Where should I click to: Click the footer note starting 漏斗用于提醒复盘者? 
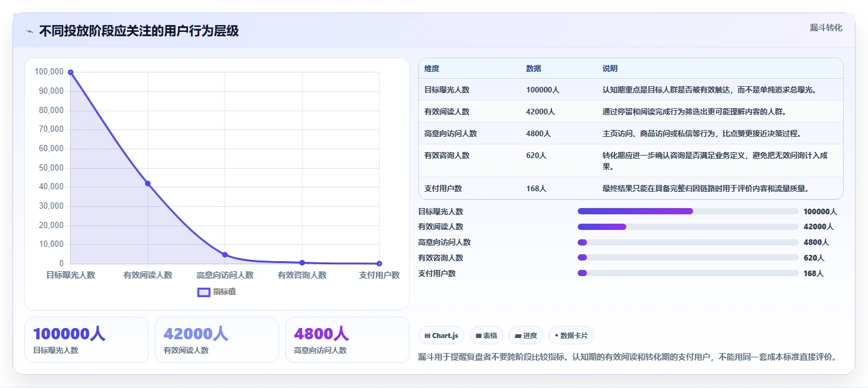point(627,357)
